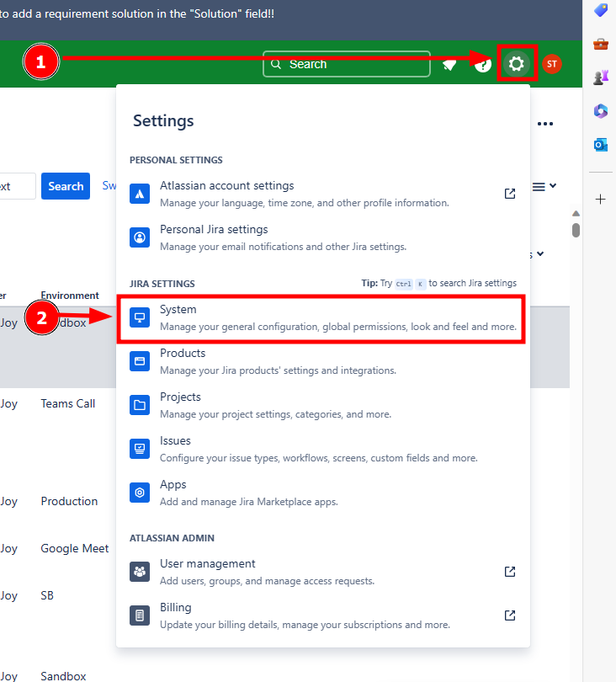Add a sidebar app with the plus icon
Viewport: 616px width, 682px height.
pyautogui.click(x=601, y=200)
